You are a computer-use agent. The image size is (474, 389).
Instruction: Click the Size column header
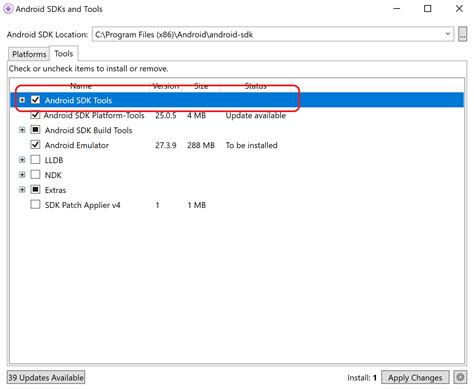pyautogui.click(x=201, y=86)
